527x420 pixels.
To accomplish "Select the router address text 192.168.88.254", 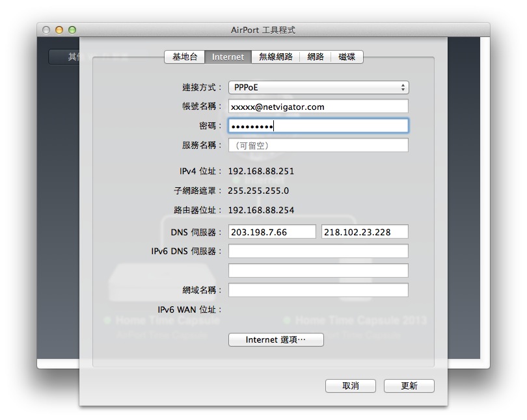I will pos(261,210).
